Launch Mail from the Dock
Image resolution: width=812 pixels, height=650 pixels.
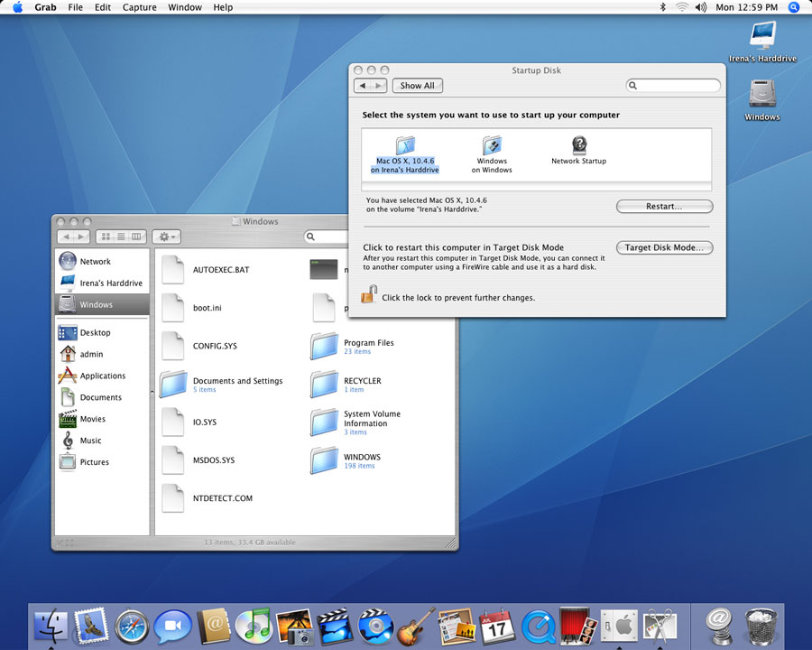pos(91,627)
